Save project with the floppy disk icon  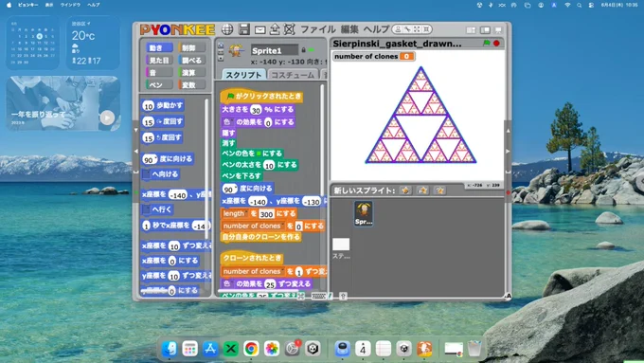click(244, 29)
